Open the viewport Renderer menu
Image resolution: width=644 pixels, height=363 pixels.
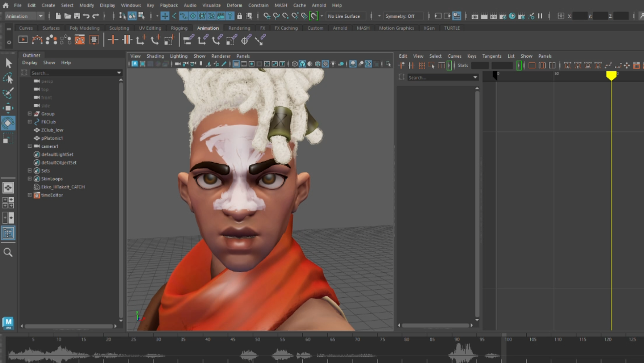[x=221, y=56]
